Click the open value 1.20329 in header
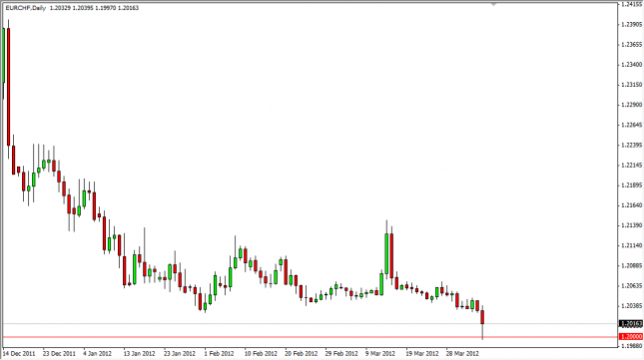This screenshot has width=644, height=360. tap(60, 8)
